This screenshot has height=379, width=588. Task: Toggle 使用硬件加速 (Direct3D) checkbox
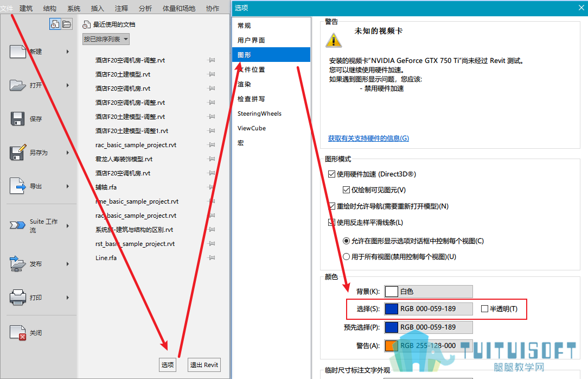coord(331,174)
